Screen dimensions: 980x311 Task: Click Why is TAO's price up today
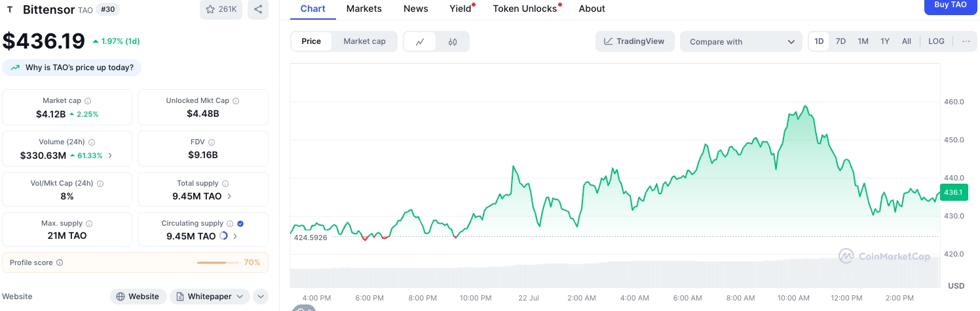(x=72, y=68)
